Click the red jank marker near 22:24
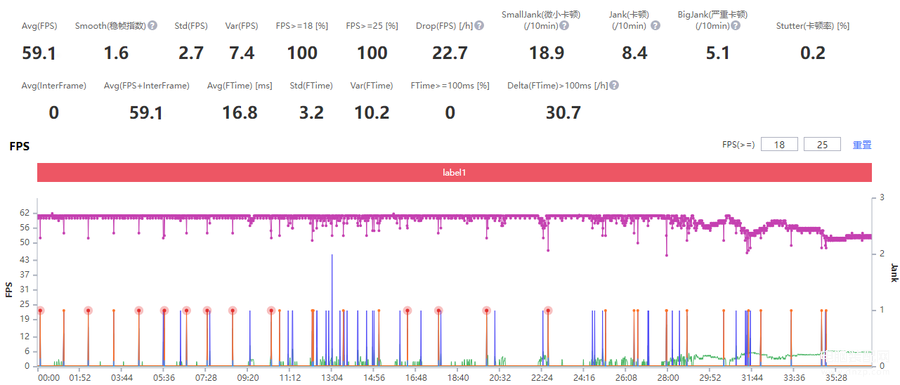 pyautogui.click(x=548, y=310)
